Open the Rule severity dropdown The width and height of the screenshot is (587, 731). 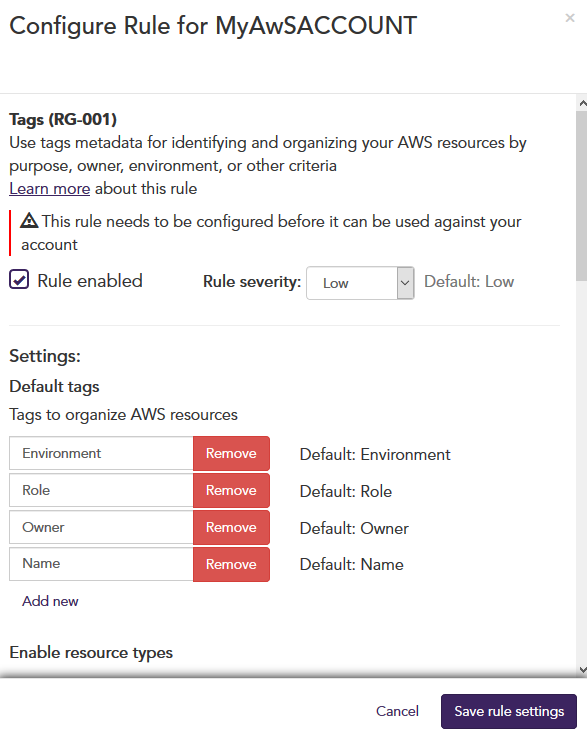[360, 283]
